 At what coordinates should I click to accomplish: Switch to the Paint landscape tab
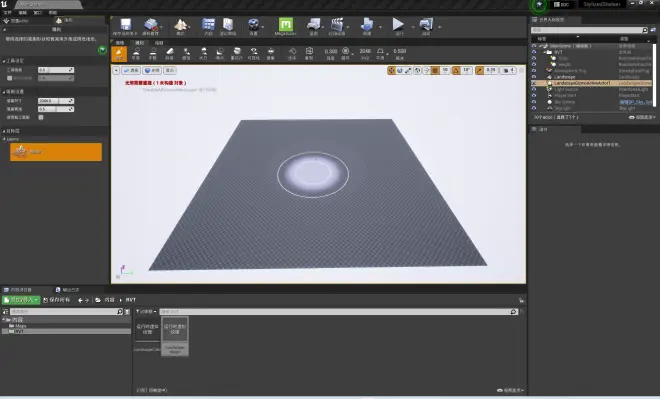(159, 43)
